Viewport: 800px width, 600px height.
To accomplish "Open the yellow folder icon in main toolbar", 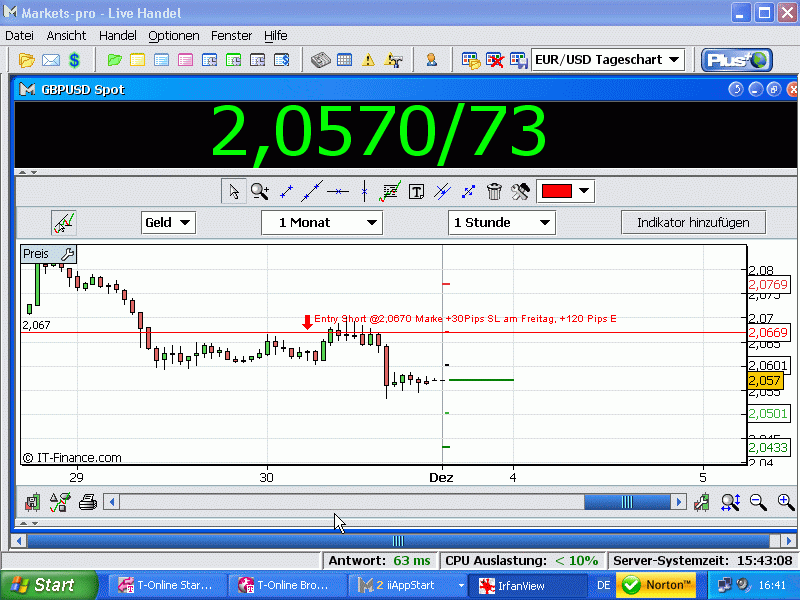I will [x=27, y=60].
